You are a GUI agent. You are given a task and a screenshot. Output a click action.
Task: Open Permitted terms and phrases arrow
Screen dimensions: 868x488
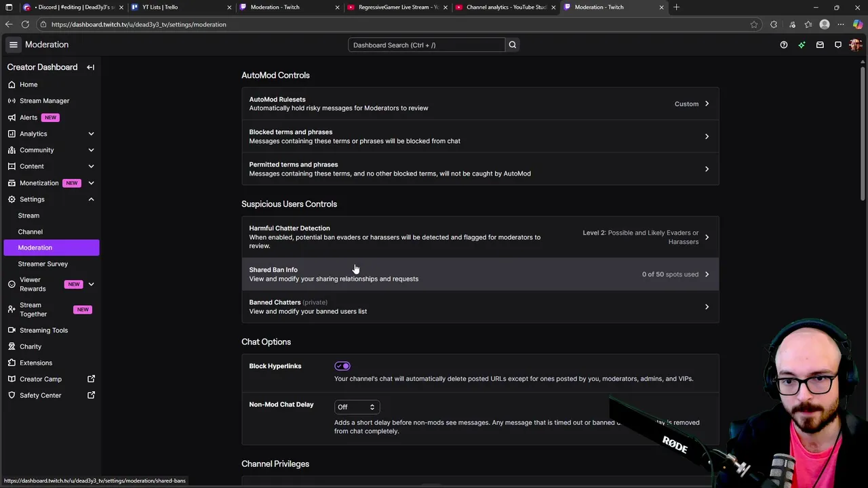pos(707,169)
